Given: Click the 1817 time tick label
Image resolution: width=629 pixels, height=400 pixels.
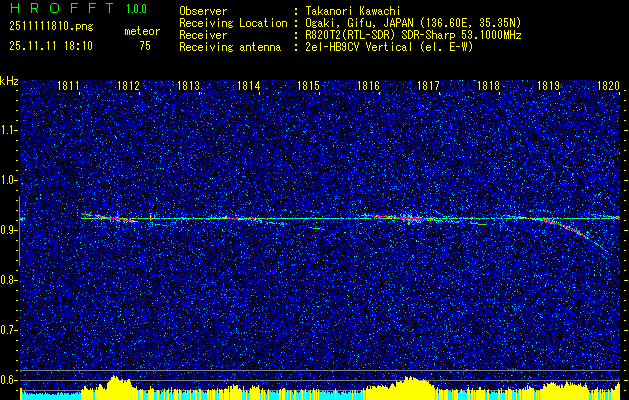Looking at the screenshot, I should point(429,86).
